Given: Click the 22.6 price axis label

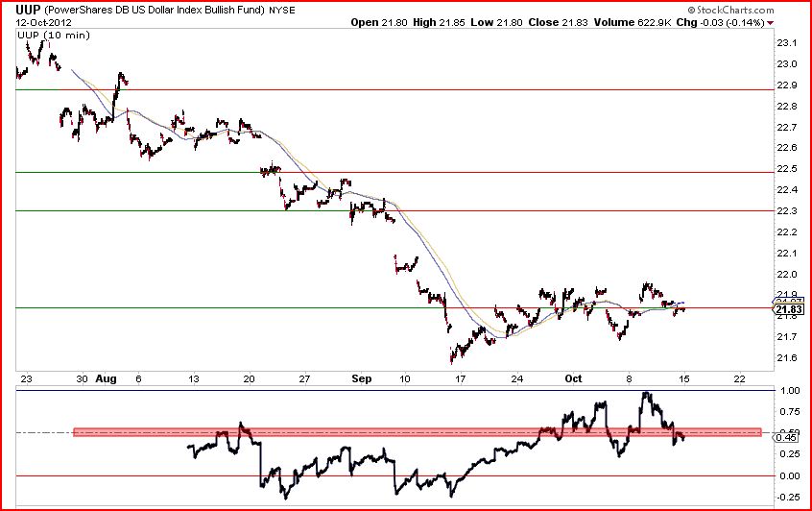Looking at the screenshot, I should 787,148.
